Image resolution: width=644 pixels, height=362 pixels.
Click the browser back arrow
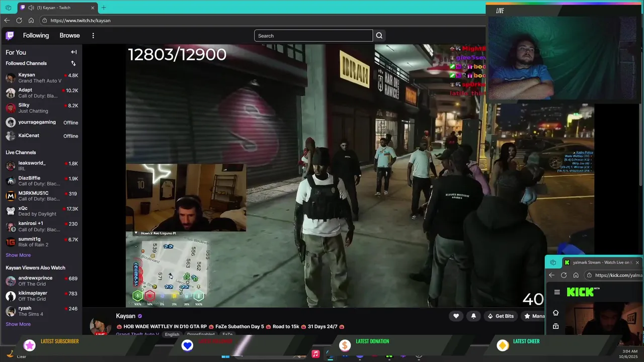pyautogui.click(x=7, y=21)
